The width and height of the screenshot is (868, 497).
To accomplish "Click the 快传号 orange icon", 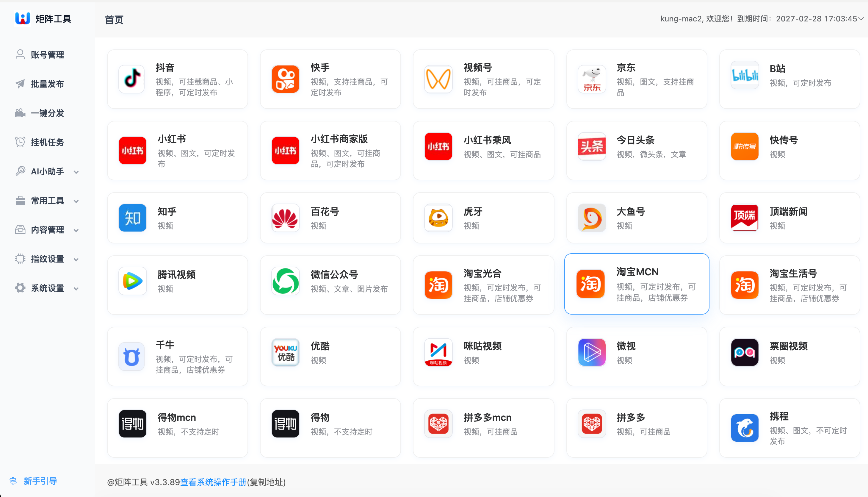I will pos(745,146).
